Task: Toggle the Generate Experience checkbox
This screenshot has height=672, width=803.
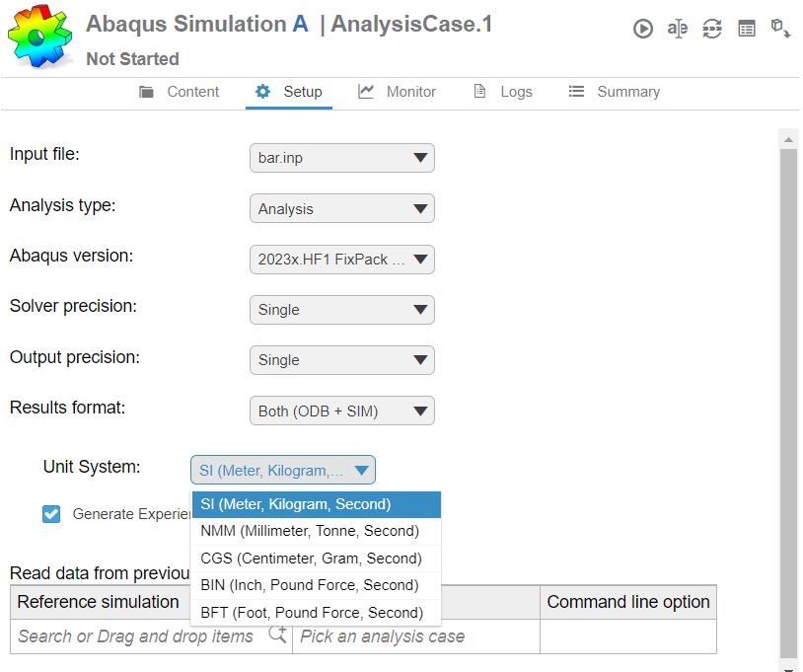Action: [51, 513]
